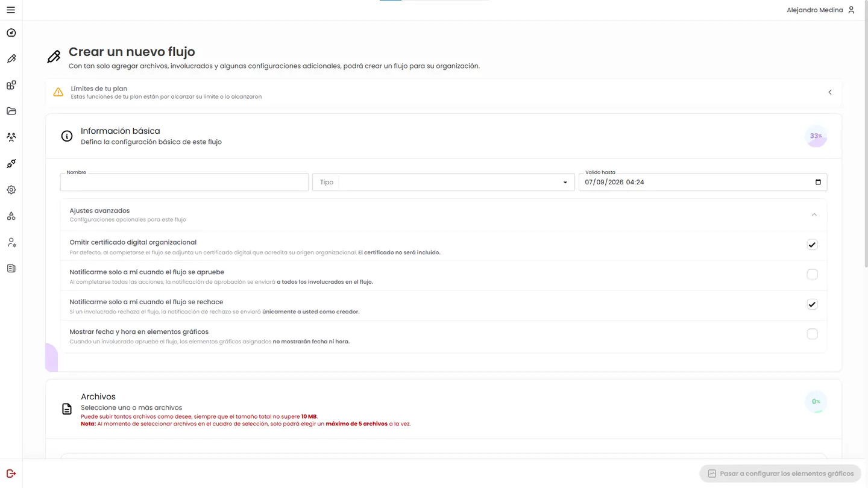Image resolution: width=868 pixels, height=488 pixels.
Task: Click the "Límites de tu plan" title
Action: [x=99, y=89]
